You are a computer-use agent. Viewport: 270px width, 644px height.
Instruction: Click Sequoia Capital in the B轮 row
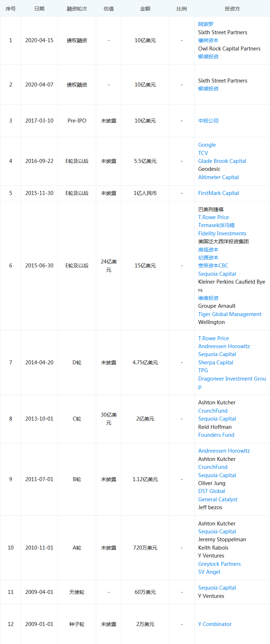tap(217, 475)
